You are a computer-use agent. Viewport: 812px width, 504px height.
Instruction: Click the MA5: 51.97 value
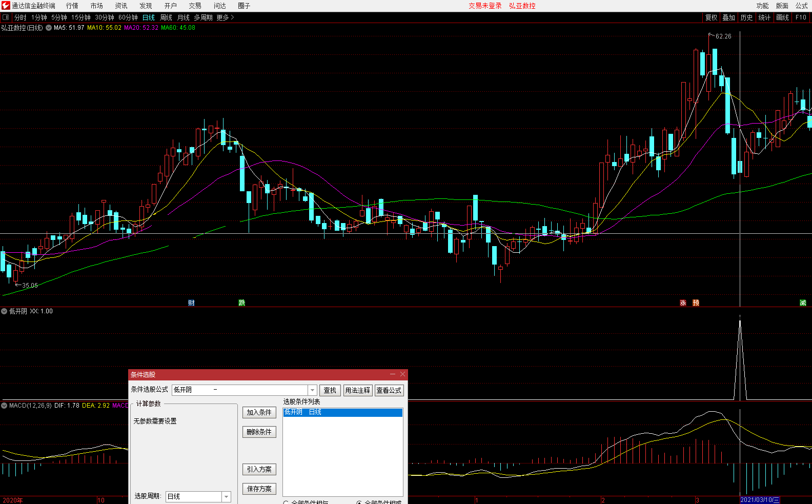pos(69,28)
